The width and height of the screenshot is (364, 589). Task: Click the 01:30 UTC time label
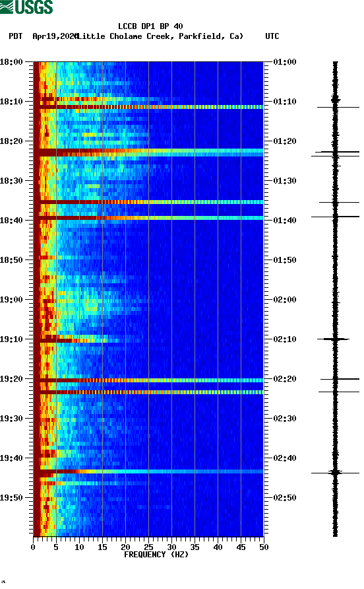pyautogui.click(x=285, y=181)
